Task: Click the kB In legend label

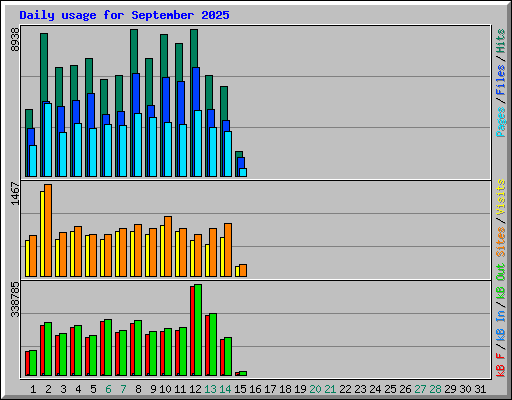Action: [501, 325]
